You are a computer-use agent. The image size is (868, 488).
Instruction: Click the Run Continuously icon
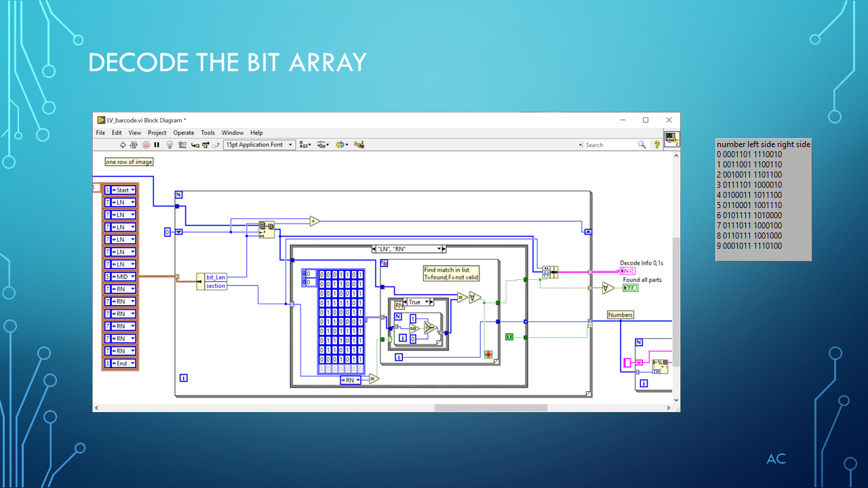click(x=132, y=144)
